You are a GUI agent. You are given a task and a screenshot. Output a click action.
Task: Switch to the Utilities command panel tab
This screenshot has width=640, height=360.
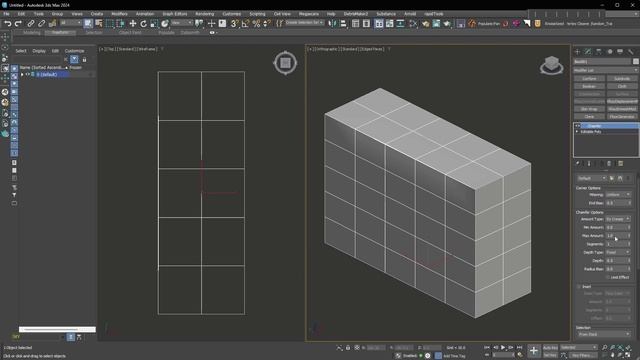click(631, 51)
